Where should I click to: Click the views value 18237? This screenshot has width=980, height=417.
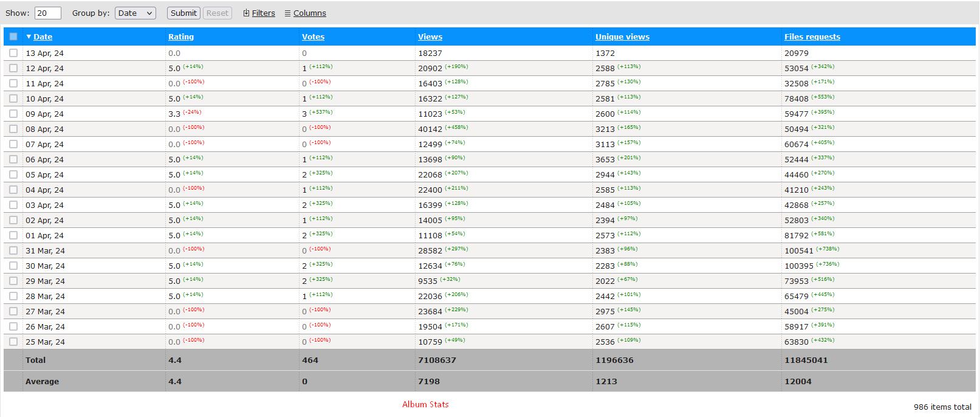point(430,53)
